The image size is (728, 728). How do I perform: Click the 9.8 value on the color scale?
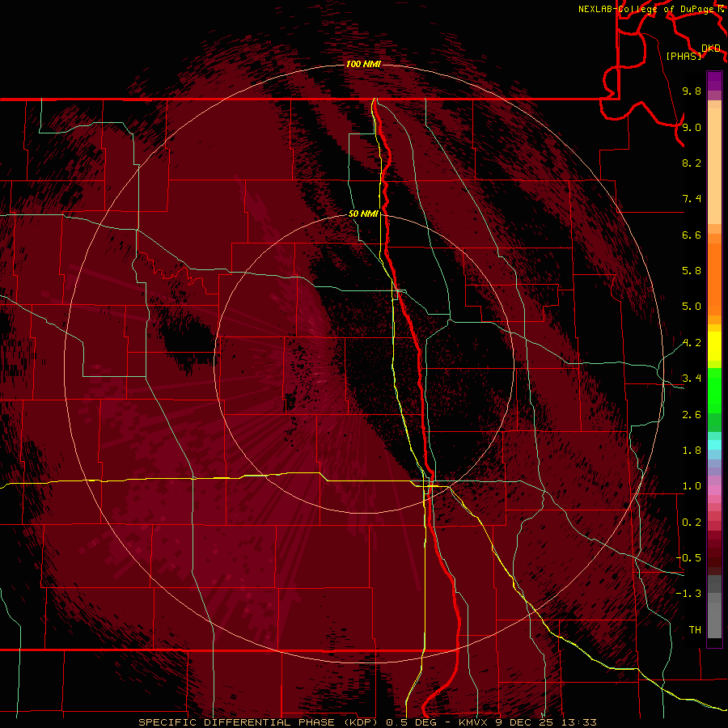692,91
